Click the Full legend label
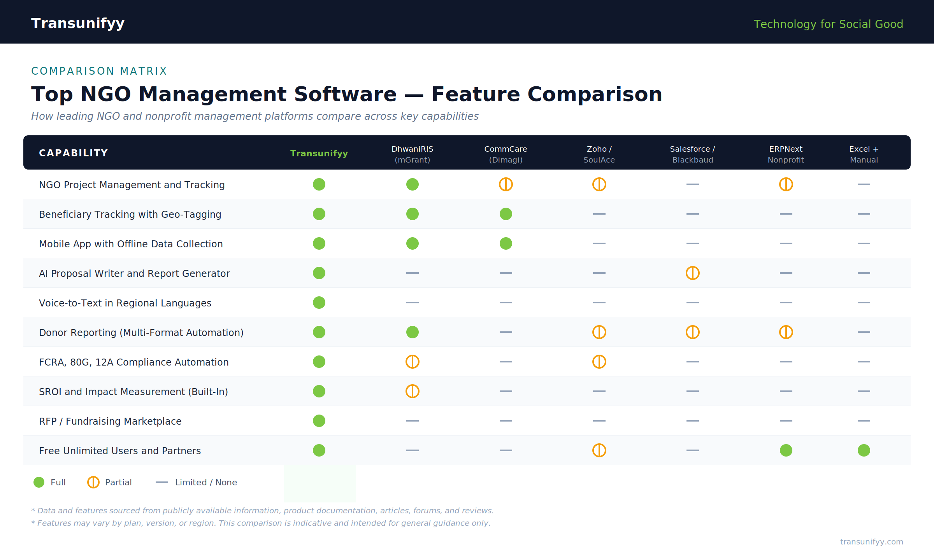This screenshot has width=934, height=560. point(58,482)
